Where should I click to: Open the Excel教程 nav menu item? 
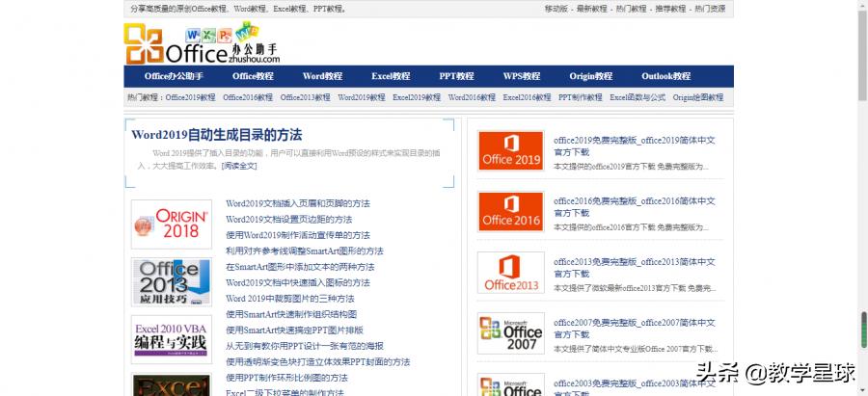pos(391,76)
